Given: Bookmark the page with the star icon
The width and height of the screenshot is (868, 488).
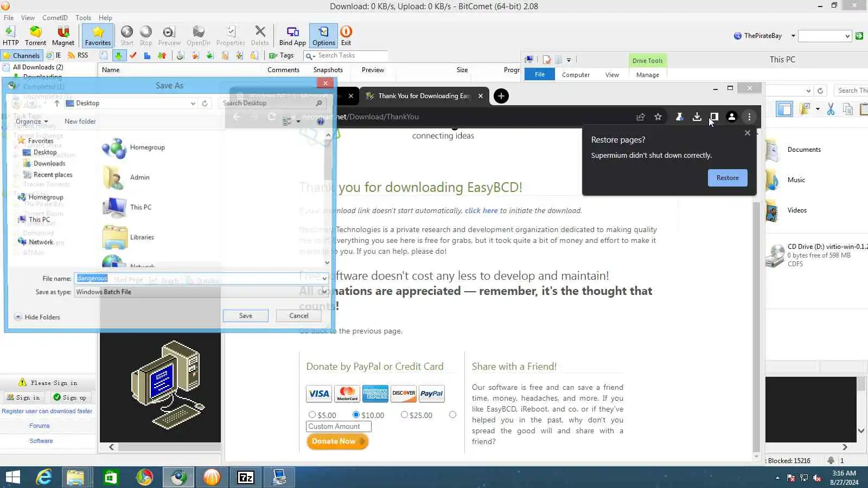Looking at the screenshot, I should pyautogui.click(x=658, y=117).
